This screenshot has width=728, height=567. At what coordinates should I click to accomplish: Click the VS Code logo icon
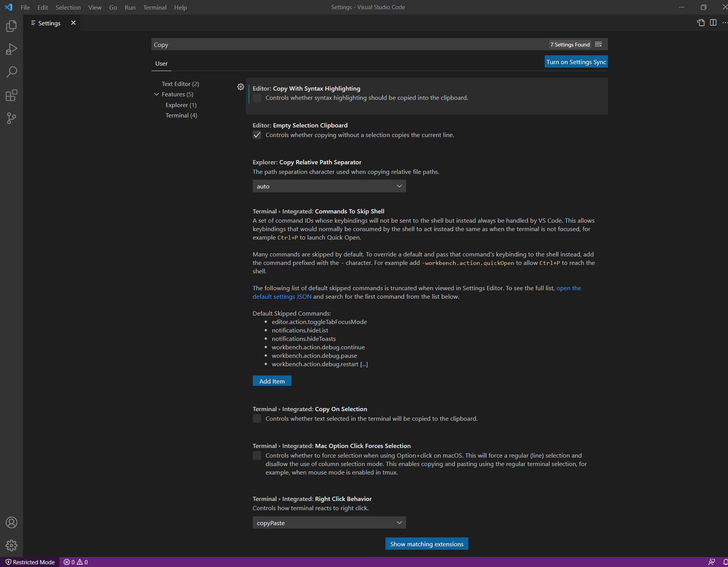point(8,7)
